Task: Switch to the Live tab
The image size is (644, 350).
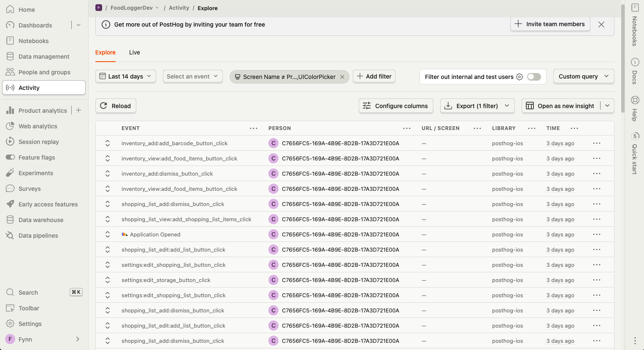Action: click(135, 52)
